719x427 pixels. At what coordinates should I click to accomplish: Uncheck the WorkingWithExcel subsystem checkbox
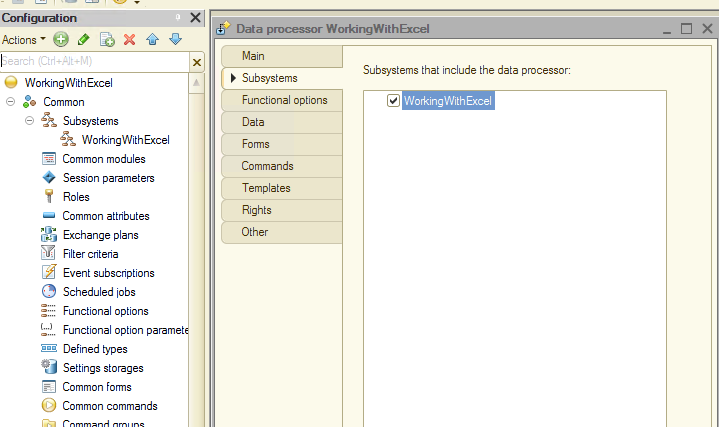click(393, 100)
